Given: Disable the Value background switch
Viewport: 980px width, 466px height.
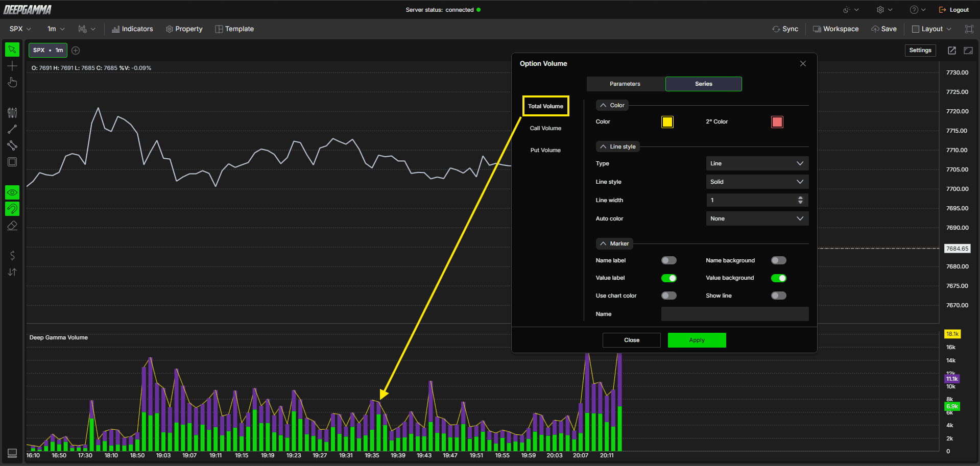Looking at the screenshot, I should [x=778, y=278].
